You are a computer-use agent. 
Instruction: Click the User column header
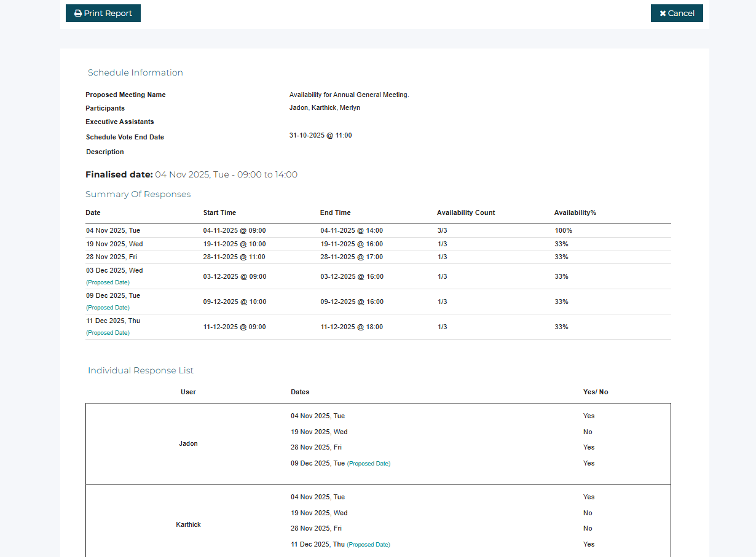click(x=188, y=392)
